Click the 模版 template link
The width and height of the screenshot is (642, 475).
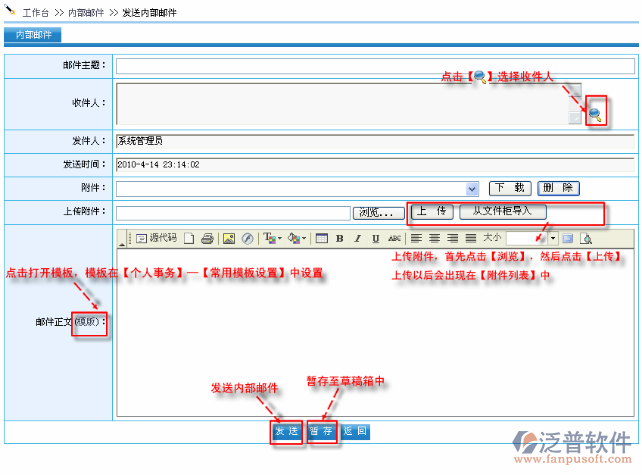pos(88,322)
